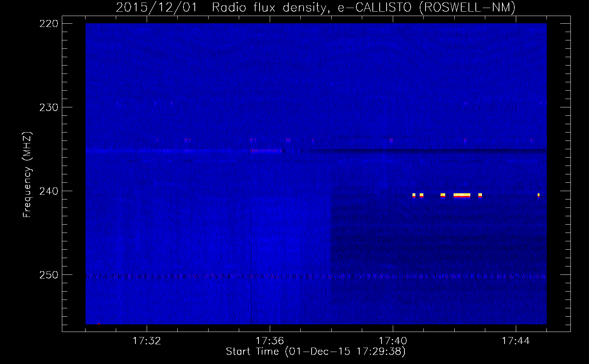Click the 17:40 time axis label
Viewport: 589px width, 364px height.
(x=393, y=341)
